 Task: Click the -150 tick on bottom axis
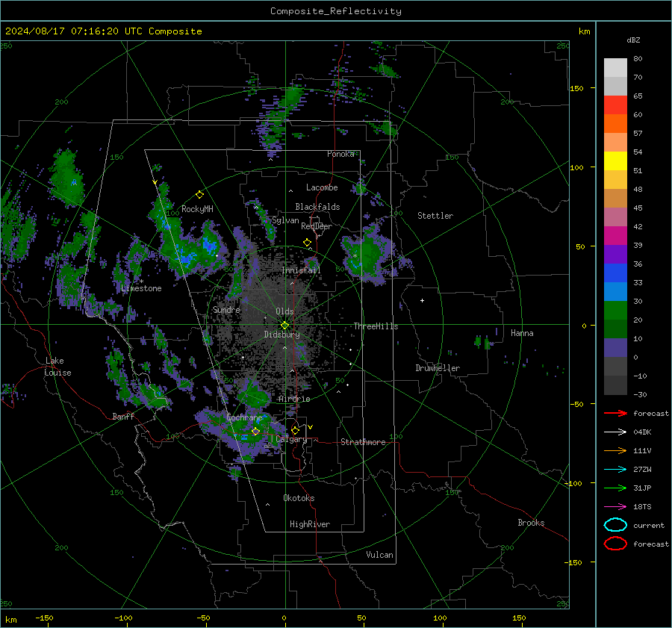(44, 618)
